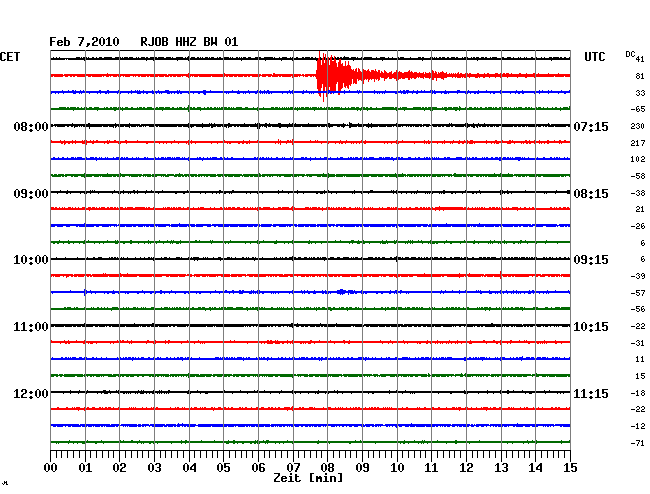Click the DC value -38
The height and width of the screenshot is (494, 650).
(x=638, y=193)
